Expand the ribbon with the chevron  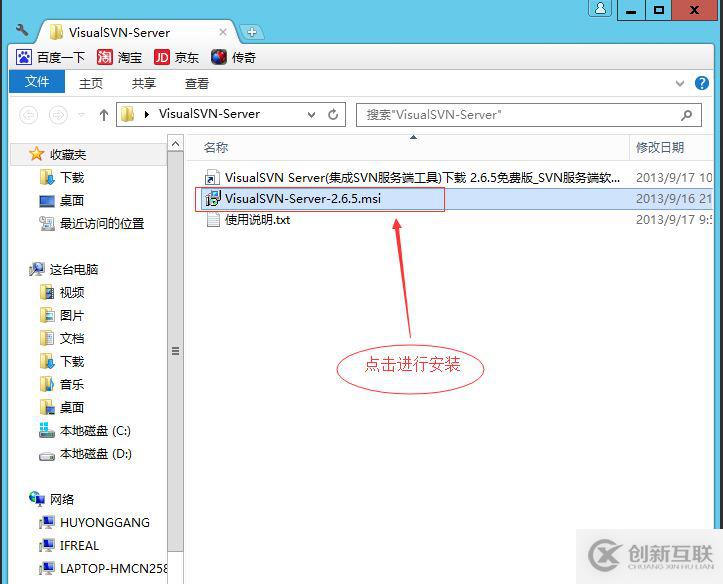point(680,83)
